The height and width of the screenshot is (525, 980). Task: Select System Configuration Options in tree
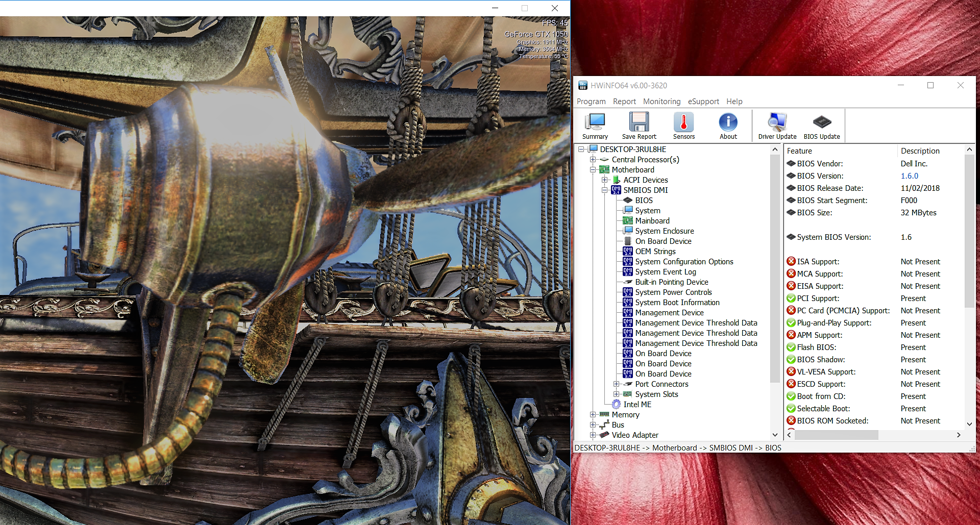tap(684, 261)
